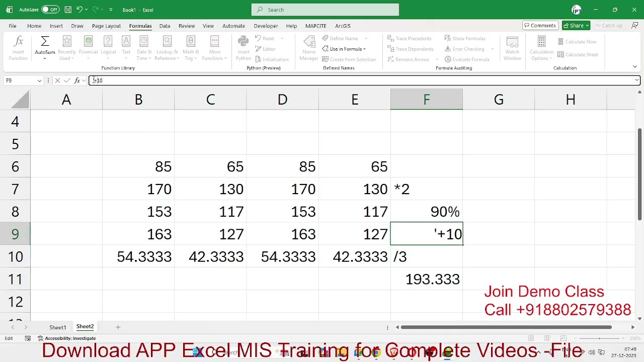Open Date & Time functions

(144, 48)
